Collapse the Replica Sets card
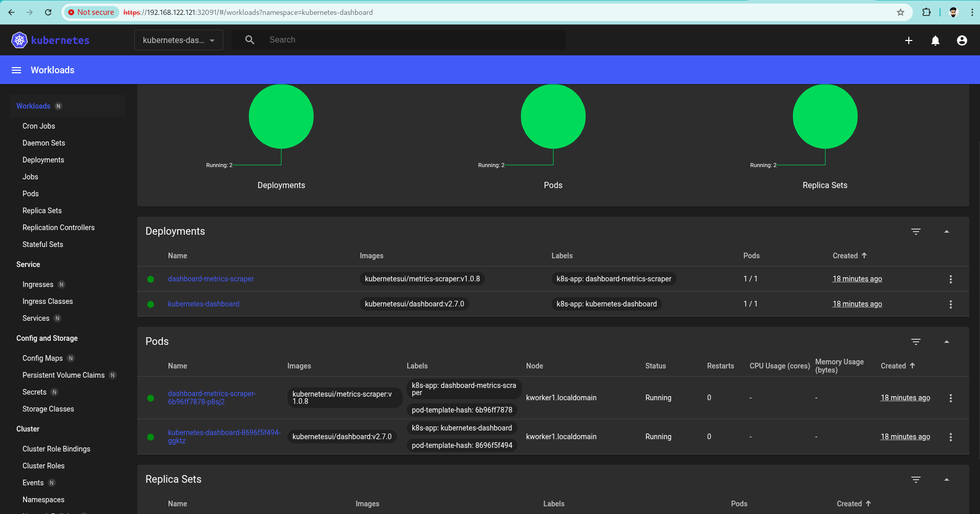The width and height of the screenshot is (980, 514). pos(946,480)
